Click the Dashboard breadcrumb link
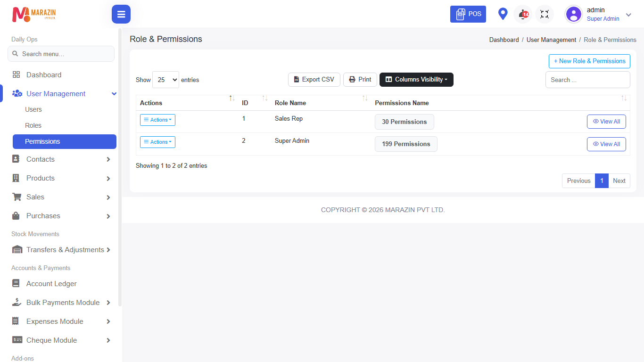This screenshot has height=362, width=644. click(x=504, y=40)
